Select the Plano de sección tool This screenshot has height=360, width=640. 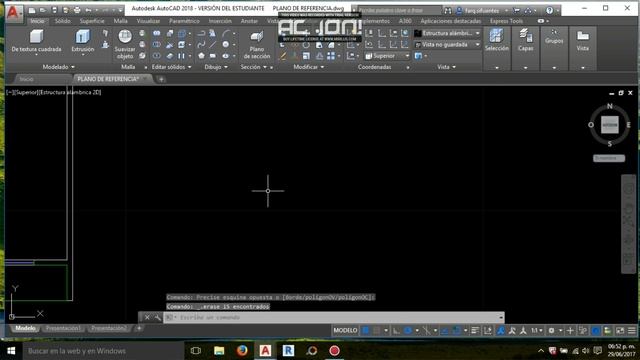point(257,44)
